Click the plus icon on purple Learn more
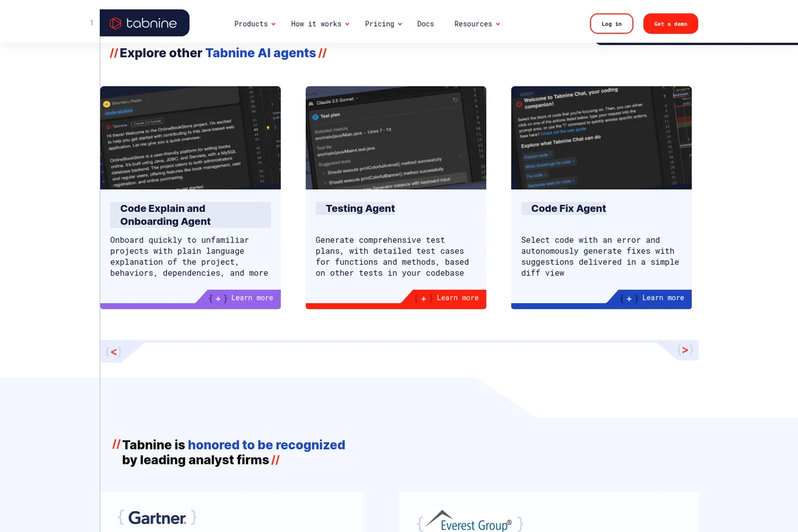The width and height of the screenshot is (798, 532). pos(218,299)
